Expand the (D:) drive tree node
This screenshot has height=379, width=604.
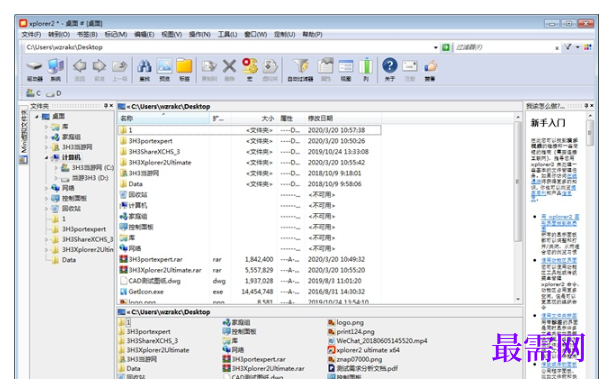[x=56, y=178]
